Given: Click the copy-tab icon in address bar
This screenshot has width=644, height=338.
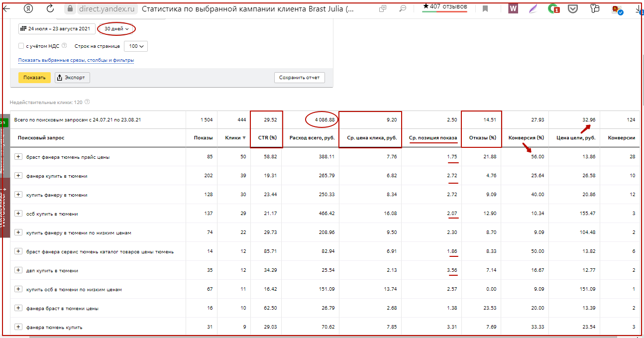Looking at the screenshot, I should [383, 9].
